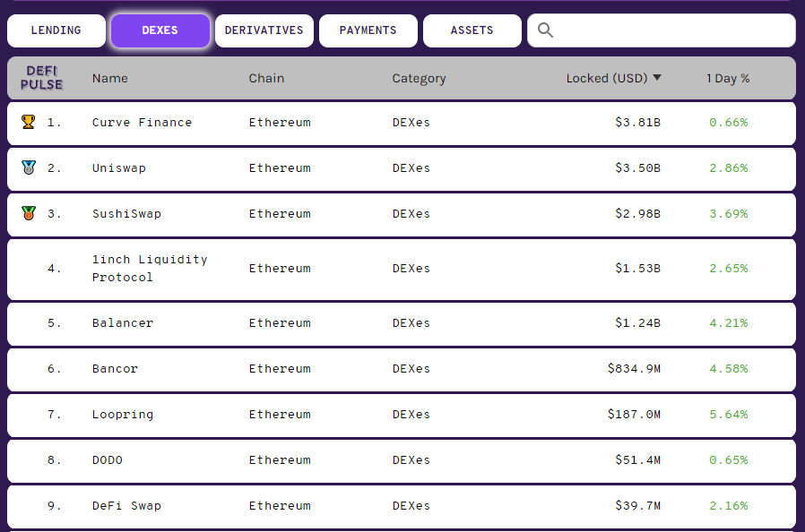Image resolution: width=805 pixels, height=532 pixels.
Task: Click the $3.81B locked value
Action: click(x=637, y=122)
